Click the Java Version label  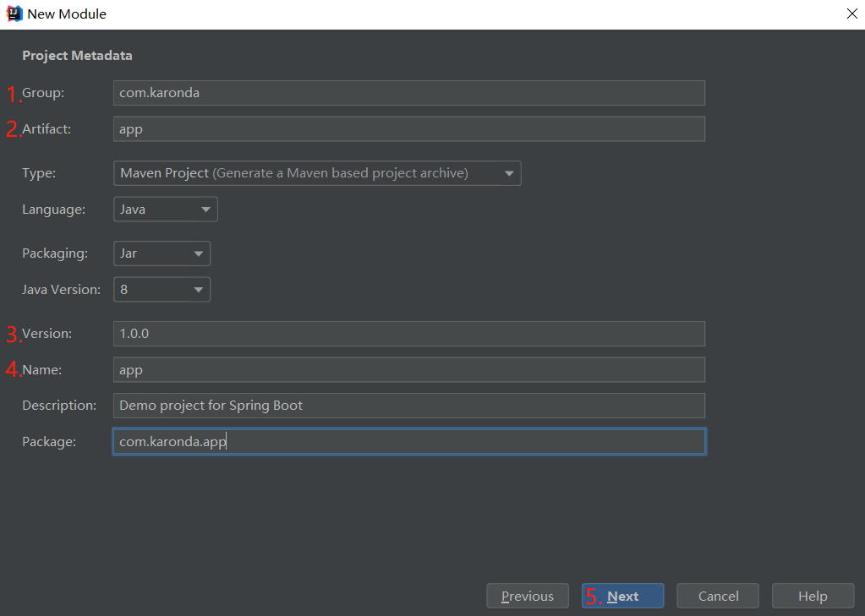[61, 290]
